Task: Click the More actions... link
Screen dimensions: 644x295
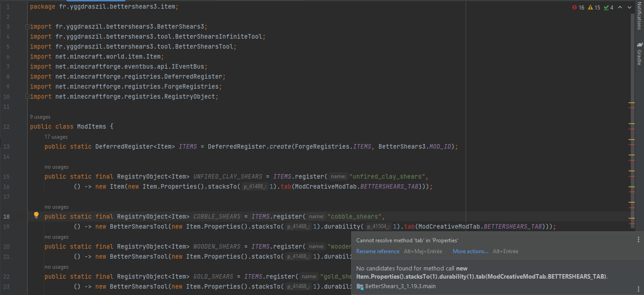Action: (470, 251)
